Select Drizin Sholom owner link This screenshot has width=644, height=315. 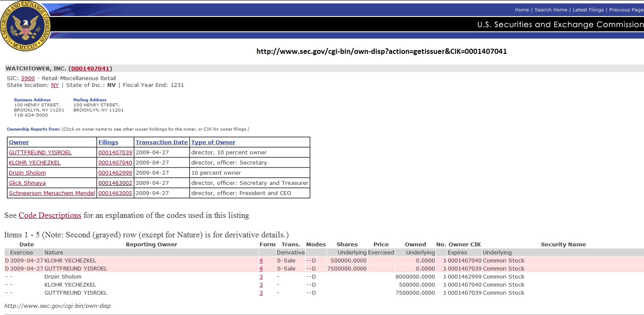27,173
